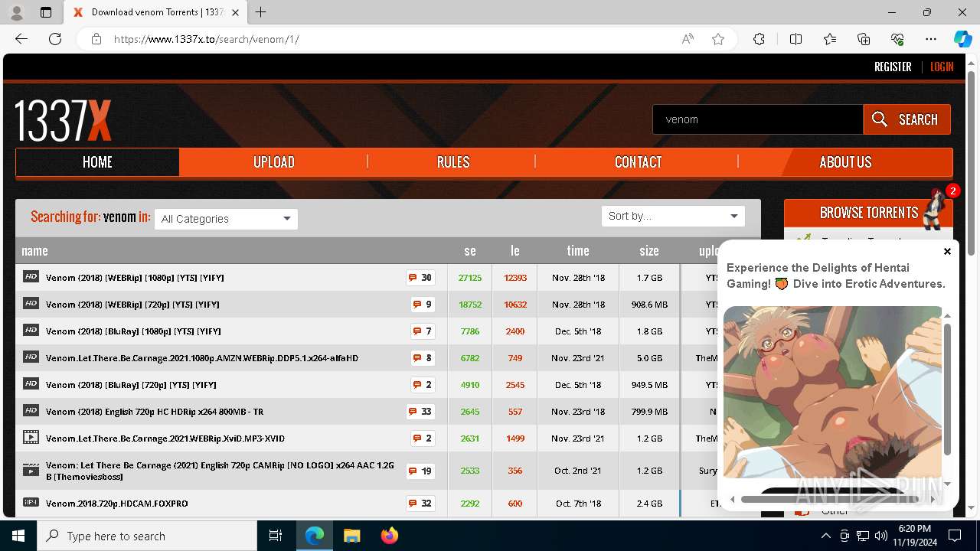Screen dimensions: 980x551
Task: Open Favorites list icon
Action: (x=830, y=39)
